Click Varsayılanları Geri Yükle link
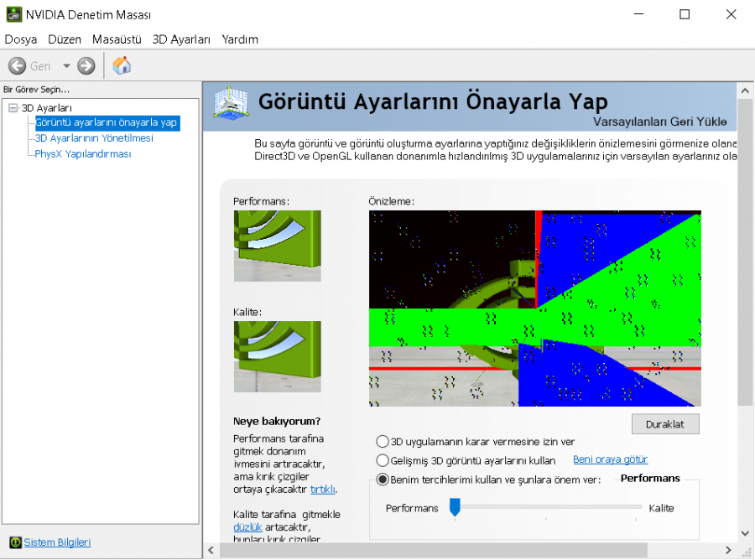 659,122
